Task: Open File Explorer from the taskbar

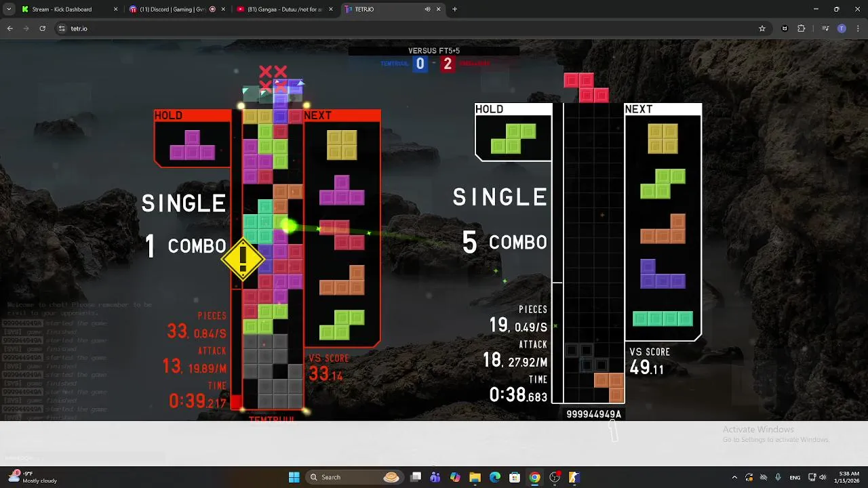Action: (475, 477)
